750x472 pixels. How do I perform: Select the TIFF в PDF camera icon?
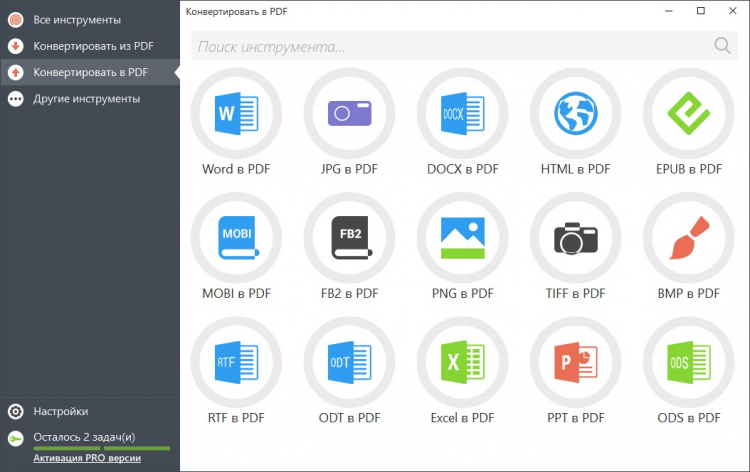575,238
